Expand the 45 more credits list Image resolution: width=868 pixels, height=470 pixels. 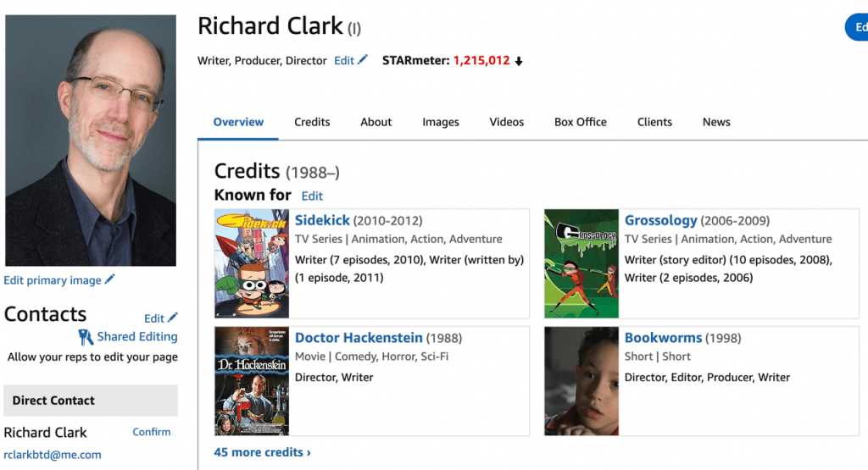click(x=262, y=452)
